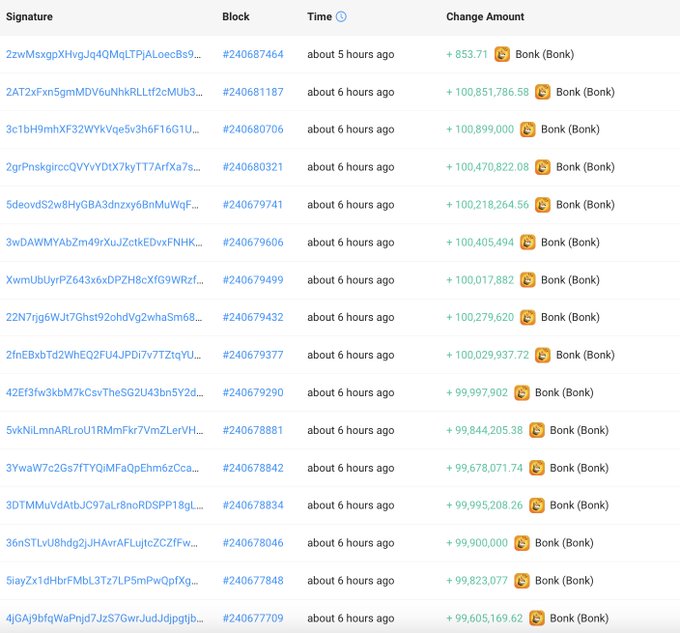Open block #240679741
The image size is (680, 633).
pos(253,205)
